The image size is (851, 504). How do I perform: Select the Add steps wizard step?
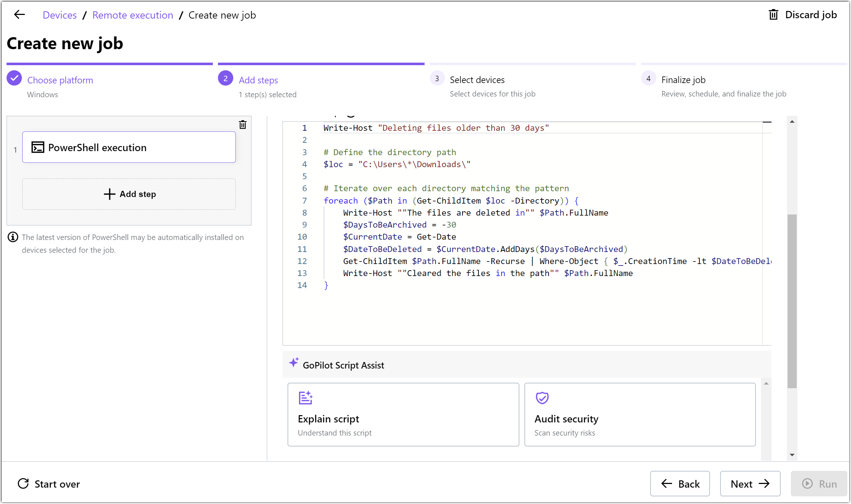tap(258, 80)
